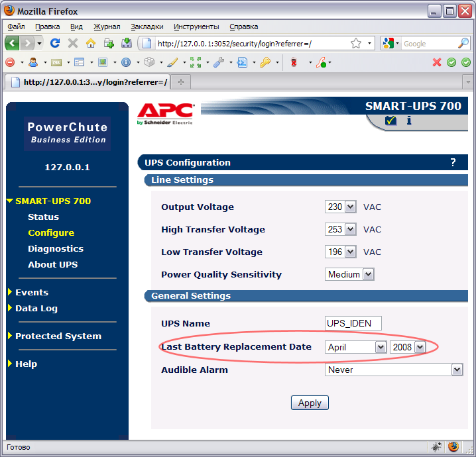Open the Low Transfer Voltage dropdown
The width and height of the screenshot is (476, 457).
coord(340,252)
